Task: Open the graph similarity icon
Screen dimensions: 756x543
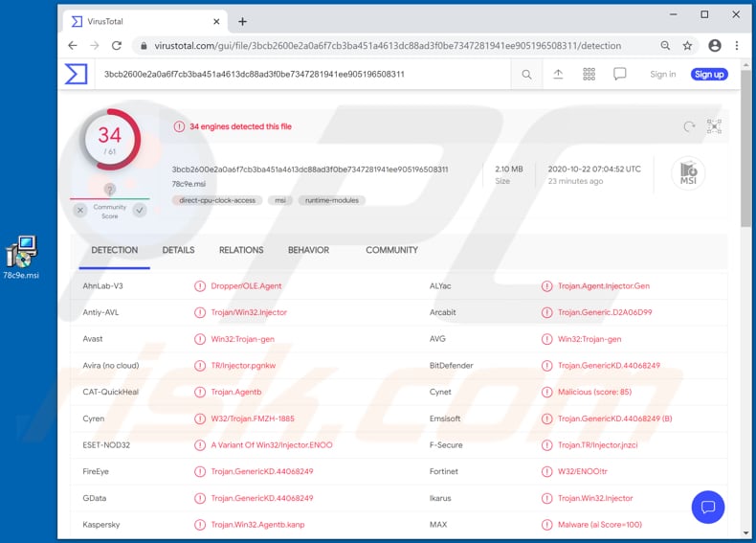Action: click(x=714, y=126)
